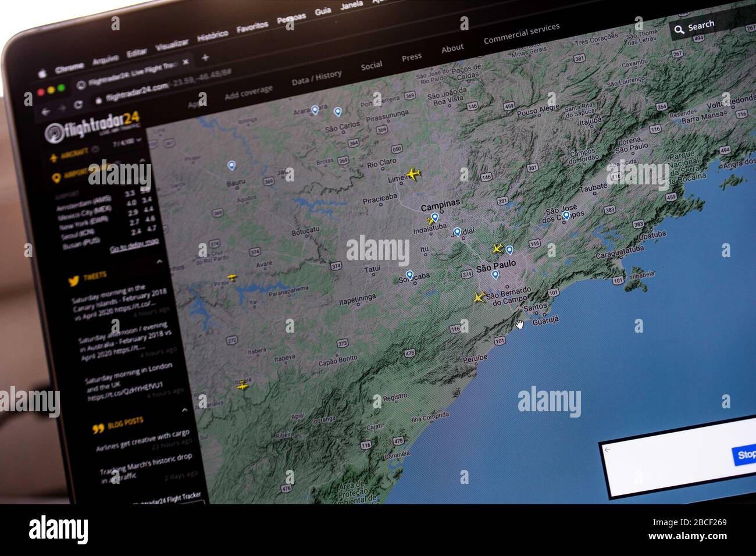Open the Arquivo menu
756x556 pixels.
pyautogui.click(x=105, y=59)
